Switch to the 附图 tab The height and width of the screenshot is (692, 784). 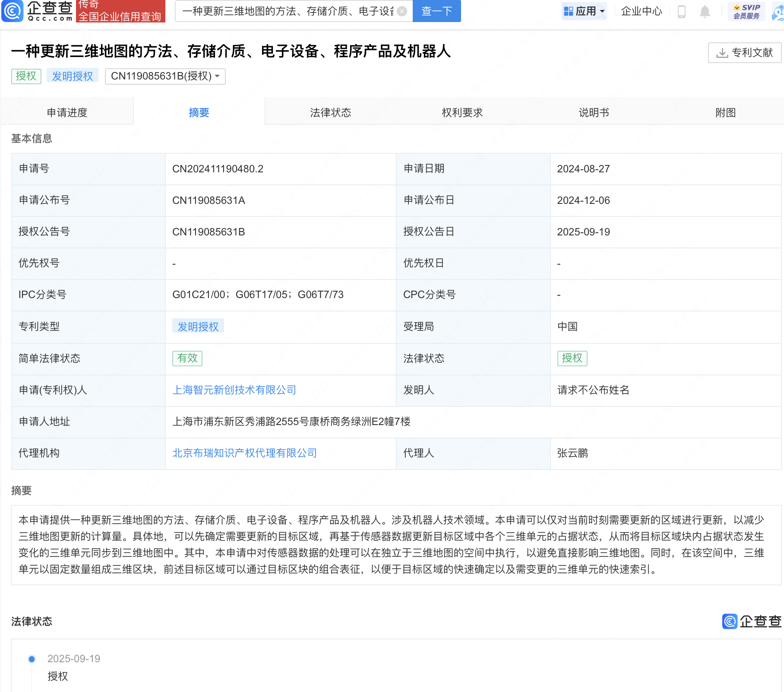point(725,112)
